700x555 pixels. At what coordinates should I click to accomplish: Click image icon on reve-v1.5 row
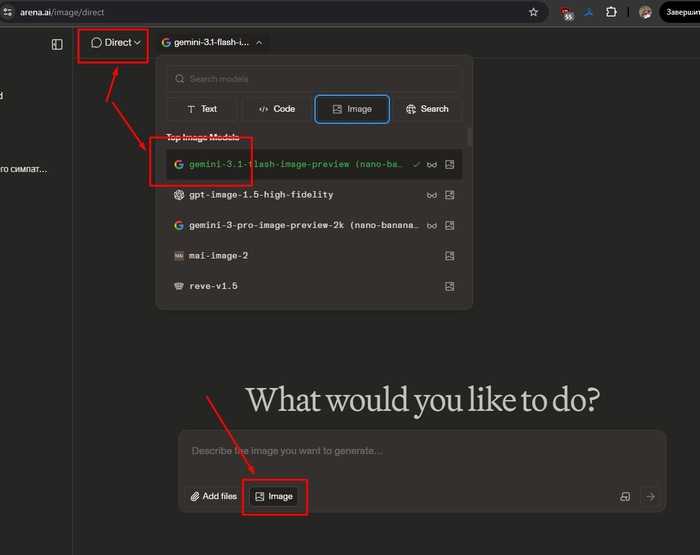coord(450,286)
